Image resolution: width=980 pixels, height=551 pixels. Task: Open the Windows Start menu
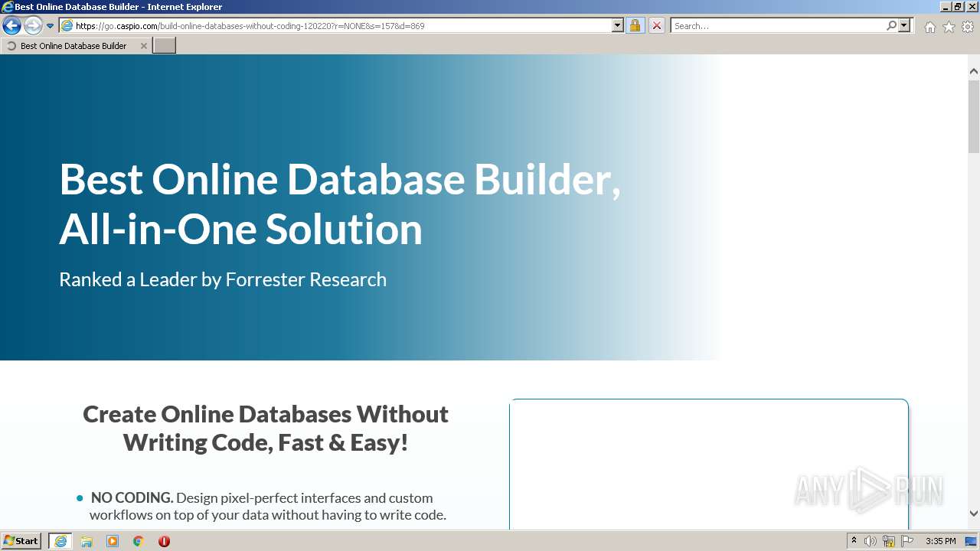tap(21, 541)
